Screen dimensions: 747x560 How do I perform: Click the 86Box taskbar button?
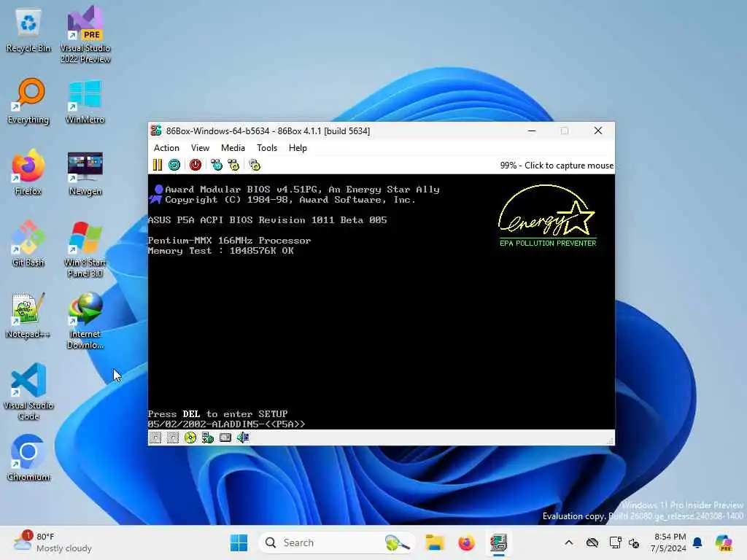click(x=498, y=542)
